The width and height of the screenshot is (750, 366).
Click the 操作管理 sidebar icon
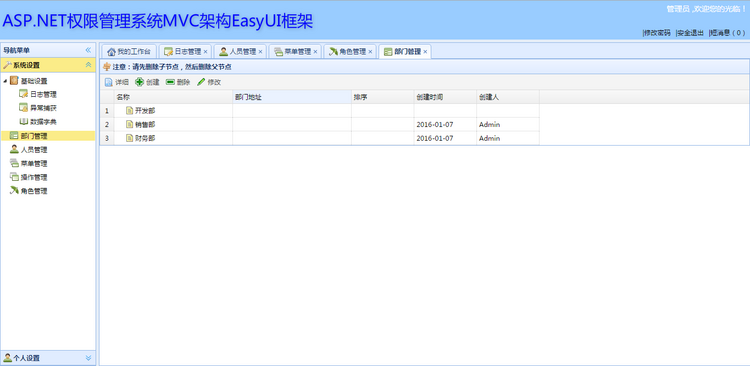click(14, 177)
